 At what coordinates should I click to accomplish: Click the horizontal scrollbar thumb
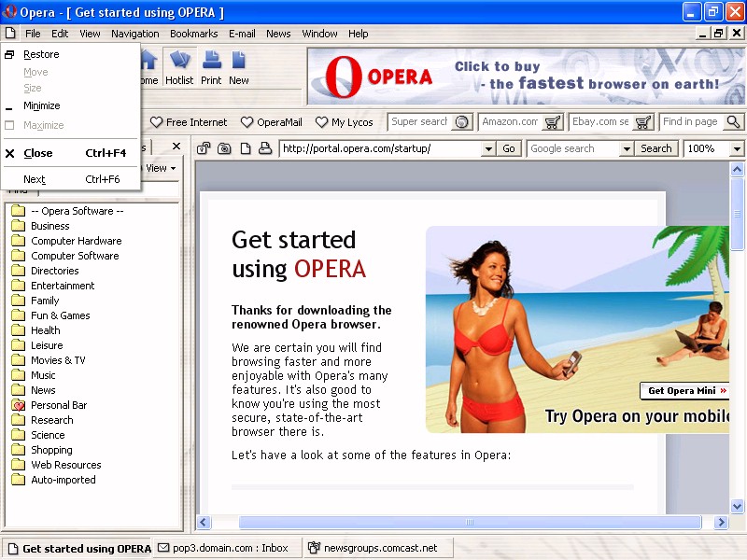tap(470, 523)
